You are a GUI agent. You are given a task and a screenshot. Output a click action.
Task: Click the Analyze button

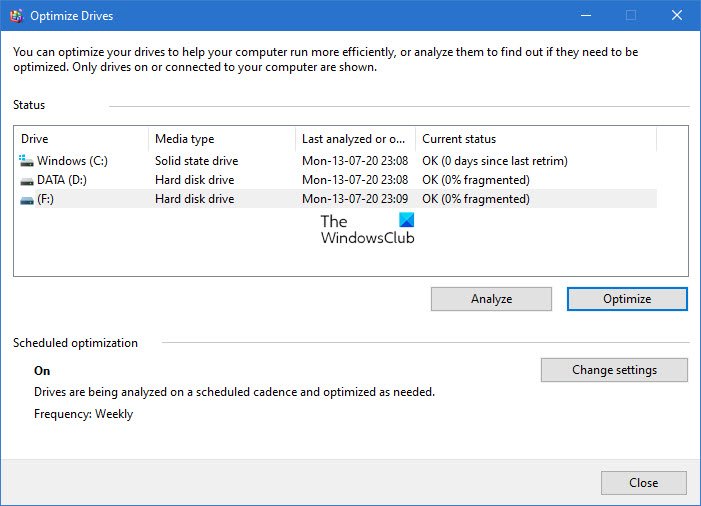pos(491,299)
